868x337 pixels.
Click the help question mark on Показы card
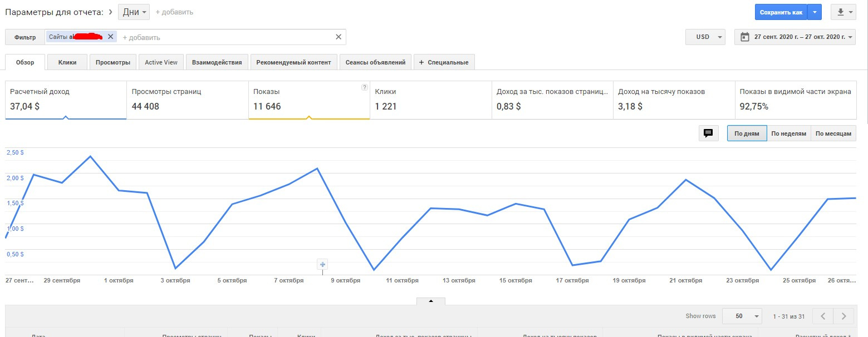(365, 87)
